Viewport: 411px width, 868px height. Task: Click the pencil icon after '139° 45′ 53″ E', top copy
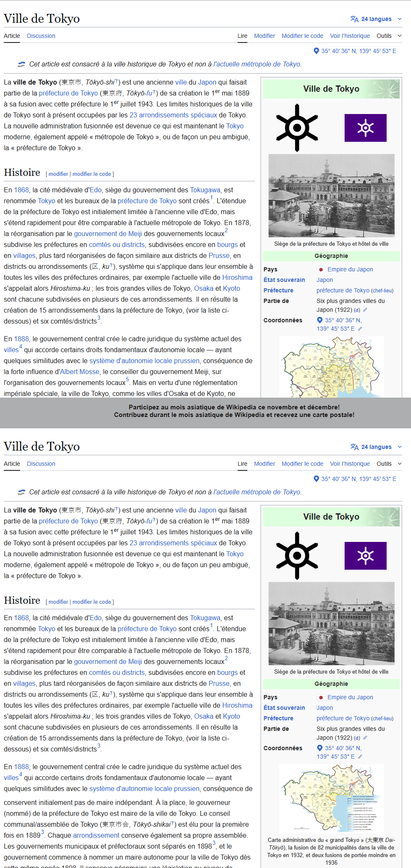pos(360,329)
